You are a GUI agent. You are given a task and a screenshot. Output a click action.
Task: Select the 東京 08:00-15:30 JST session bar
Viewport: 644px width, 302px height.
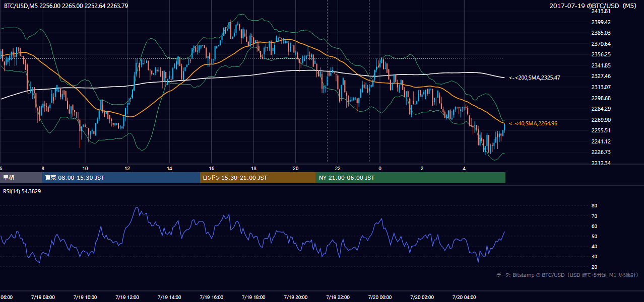pyautogui.click(x=121, y=178)
